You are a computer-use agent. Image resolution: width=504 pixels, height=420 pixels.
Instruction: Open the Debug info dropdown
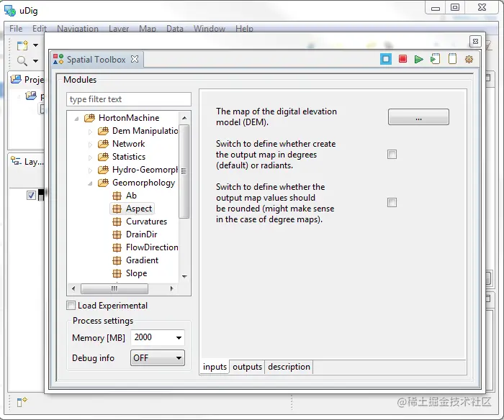point(158,357)
